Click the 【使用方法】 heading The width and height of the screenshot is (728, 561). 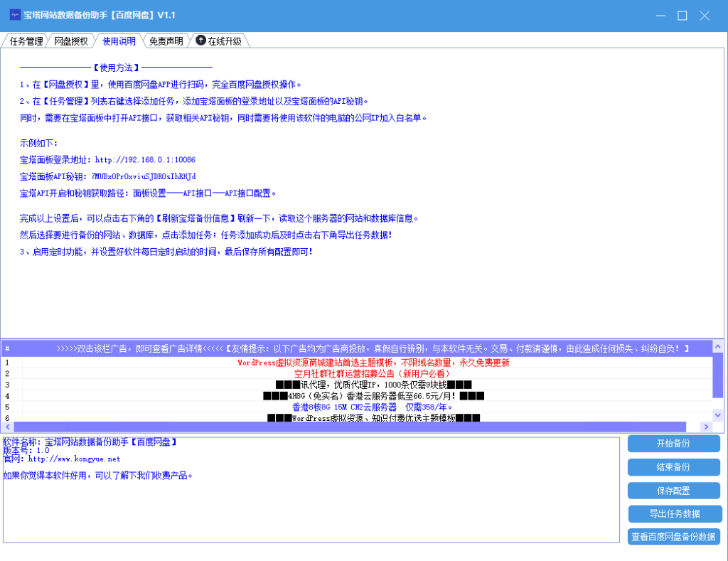(x=116, y=68)
